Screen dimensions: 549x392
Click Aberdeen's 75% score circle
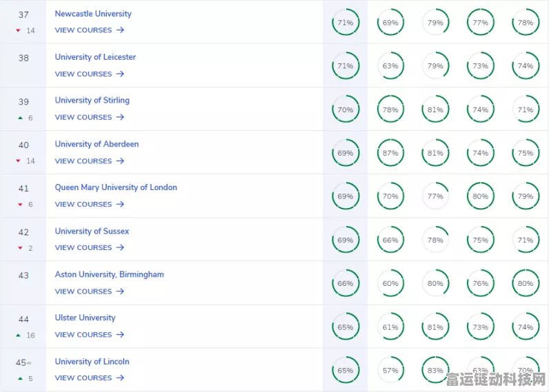526,153
